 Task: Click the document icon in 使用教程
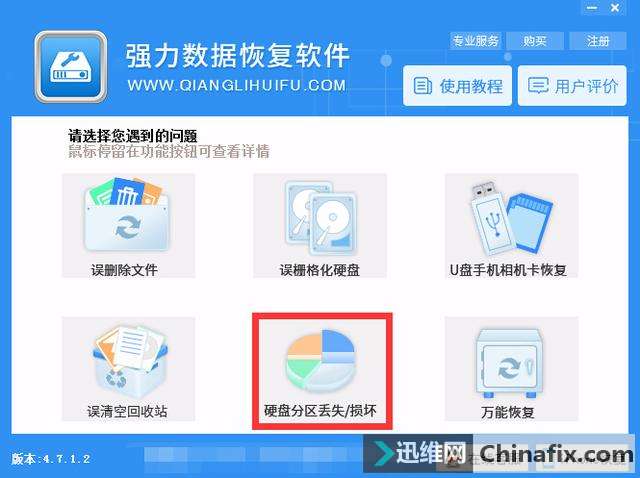coord(422,86)
